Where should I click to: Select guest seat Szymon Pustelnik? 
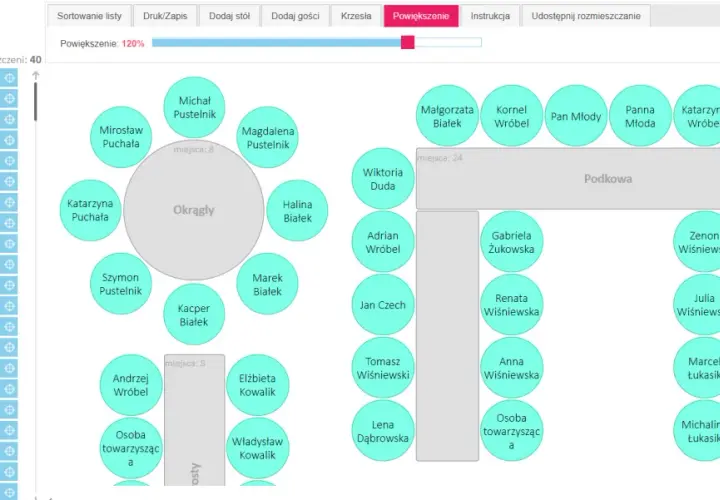(x=121, y=284)
